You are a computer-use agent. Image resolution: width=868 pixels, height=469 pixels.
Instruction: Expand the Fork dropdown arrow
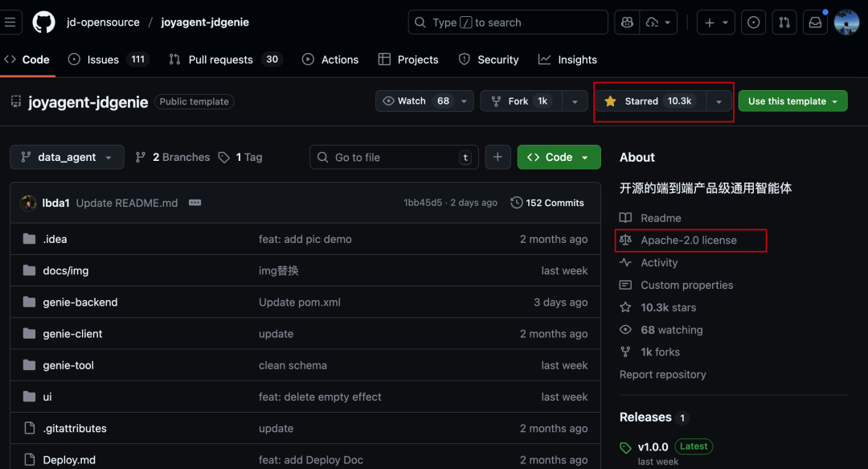(x=575, y=101)
